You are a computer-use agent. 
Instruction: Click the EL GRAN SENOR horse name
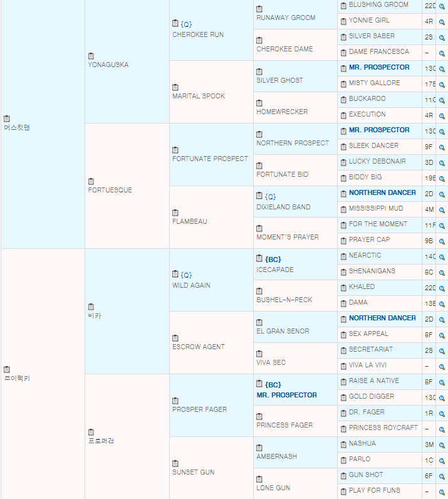(x=283, y=331)
